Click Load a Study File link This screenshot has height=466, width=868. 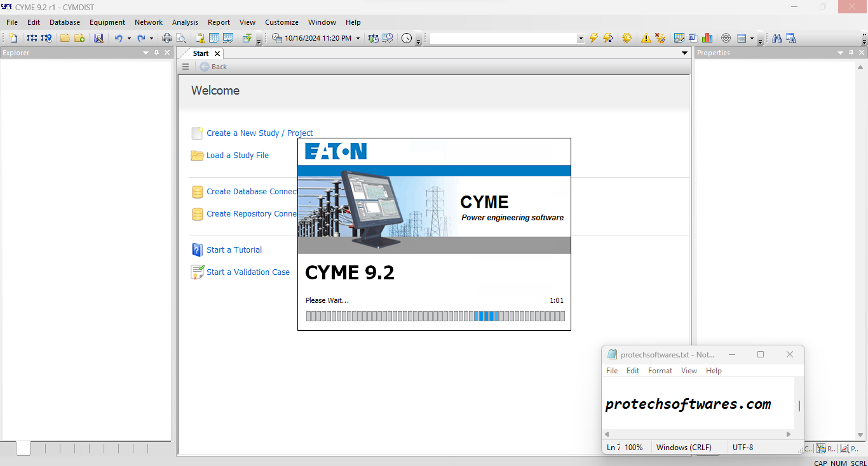tap(238, 156)
